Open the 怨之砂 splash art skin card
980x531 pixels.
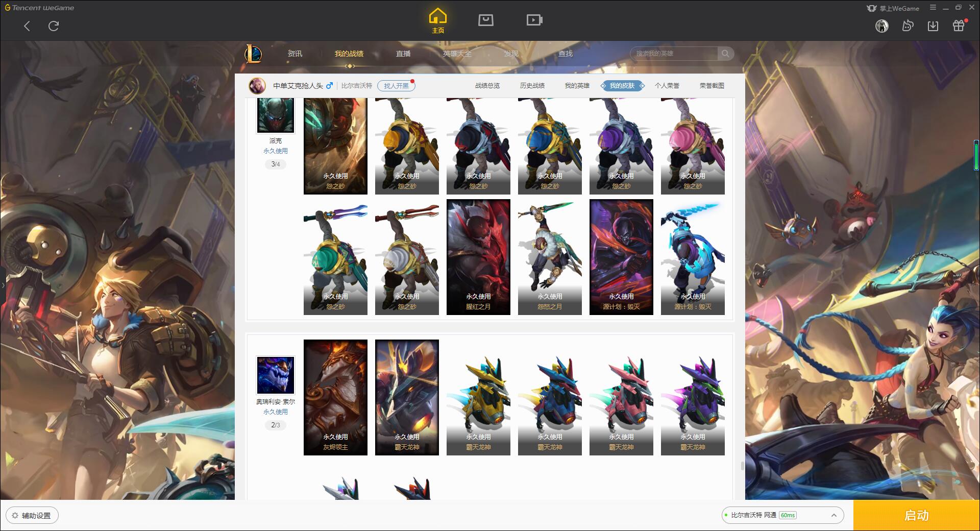(x=335, y=146)
